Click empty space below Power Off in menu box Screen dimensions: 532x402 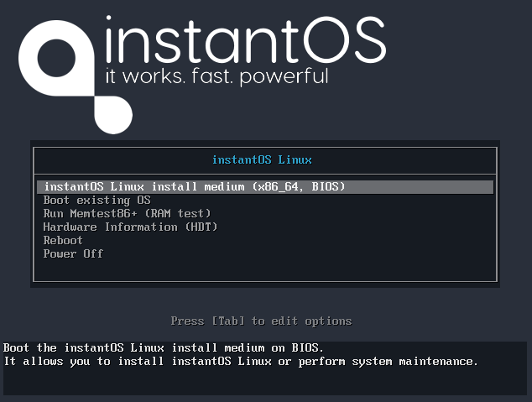[265, 270]
